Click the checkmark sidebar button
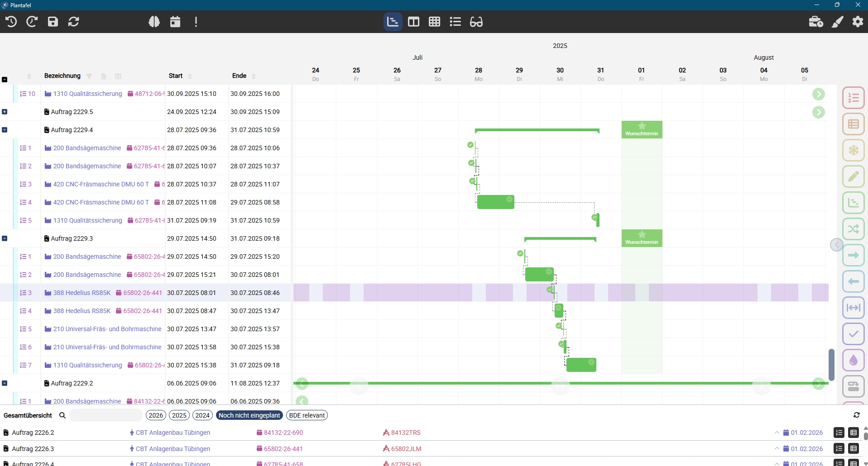The width and height of the screenshot is (868, 466). 854,334
